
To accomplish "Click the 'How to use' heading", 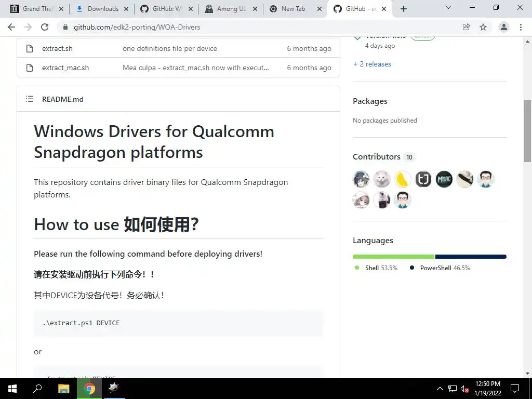I will click(116, 224).
